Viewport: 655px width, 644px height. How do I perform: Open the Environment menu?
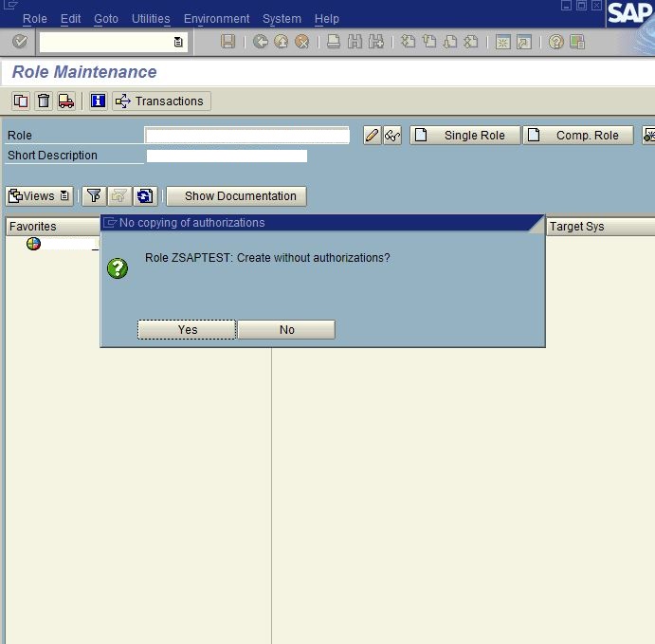(216, 19)
